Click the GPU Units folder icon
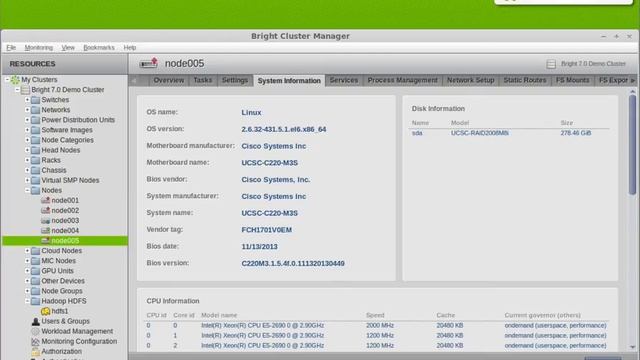640x360 pixels. (36, 271)
